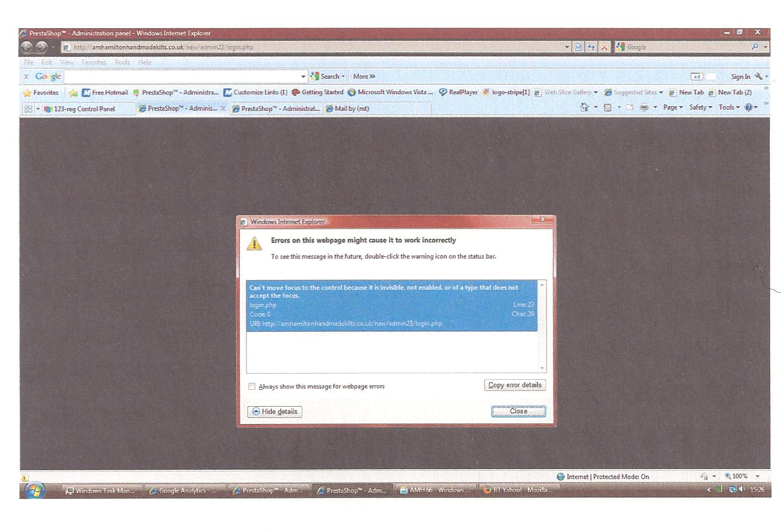This screenshot has height=532, width=781.
Task: Switch to the AMH 66 taskbar window
Action: 437,490
